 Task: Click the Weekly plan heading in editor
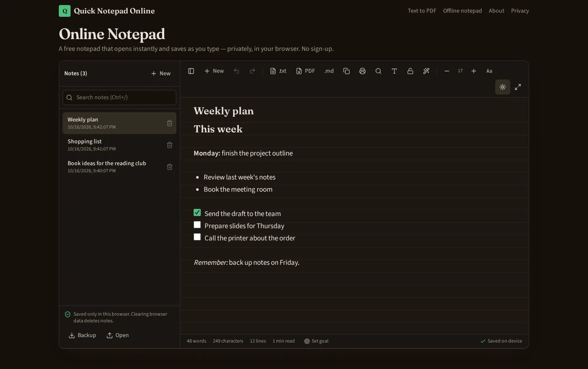(x=223, y=111)
